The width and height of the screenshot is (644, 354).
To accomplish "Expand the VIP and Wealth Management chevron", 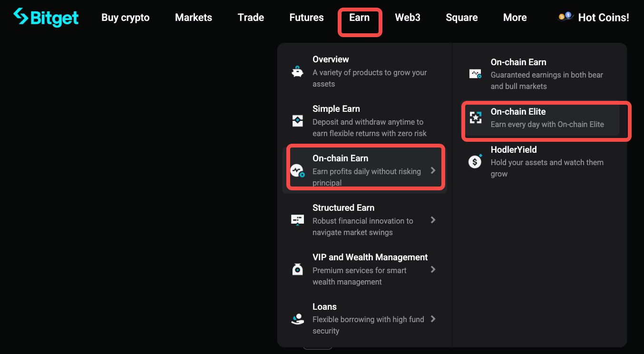I will [433, 269].
